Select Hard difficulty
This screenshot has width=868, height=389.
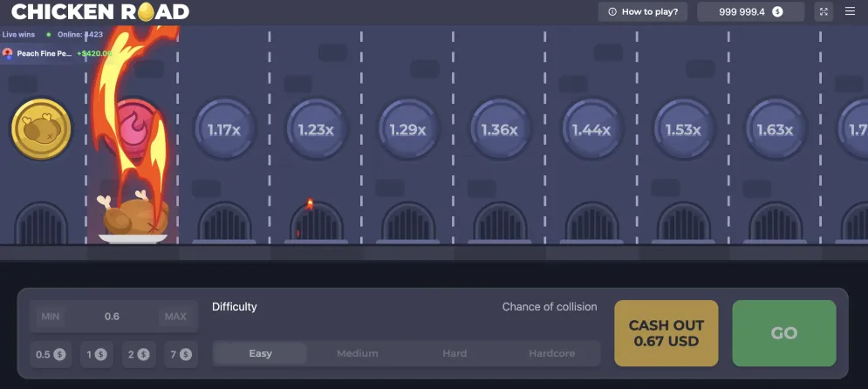click(455, 353)
